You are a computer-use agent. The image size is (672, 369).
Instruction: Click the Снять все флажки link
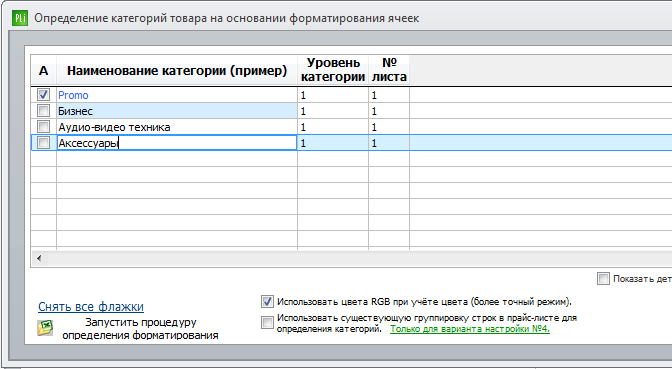point(91,307)
